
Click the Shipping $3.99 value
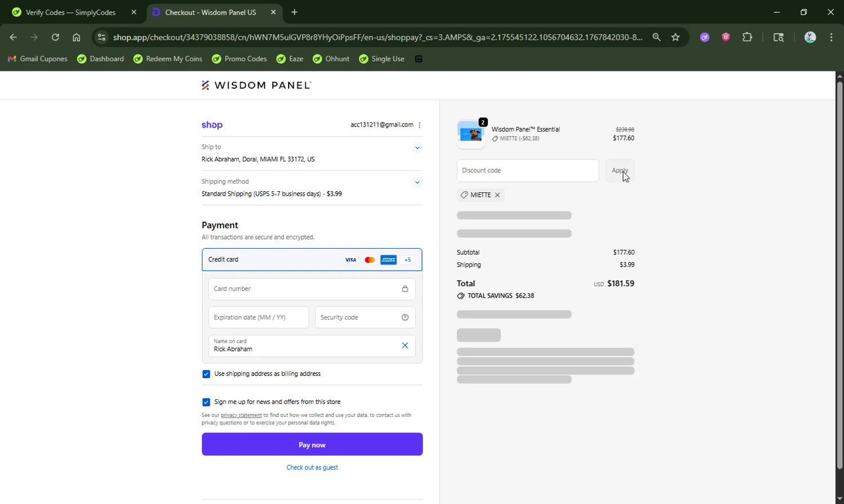tap(627, 265)
